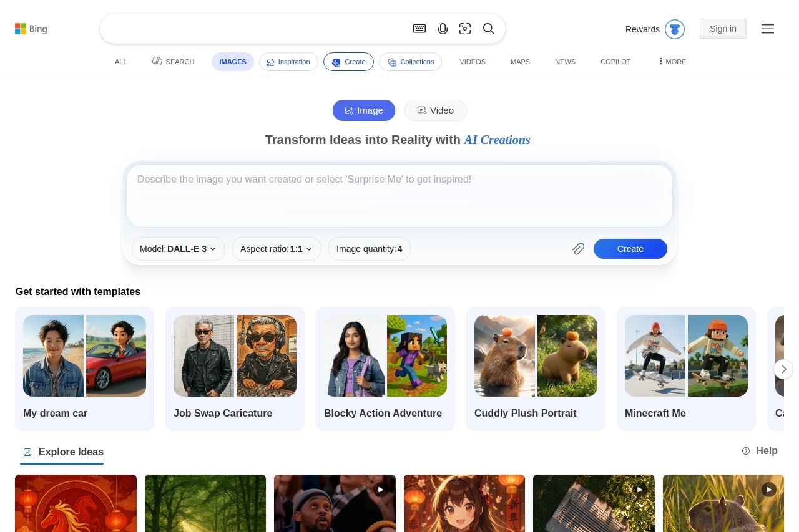
Task: Open visual search via the camera icon
Action: 466,29
